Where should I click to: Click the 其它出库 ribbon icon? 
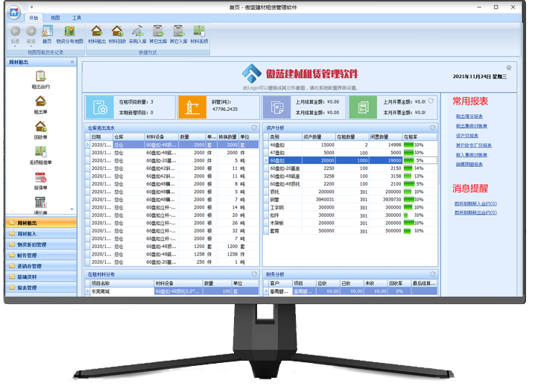coord(158,34)
